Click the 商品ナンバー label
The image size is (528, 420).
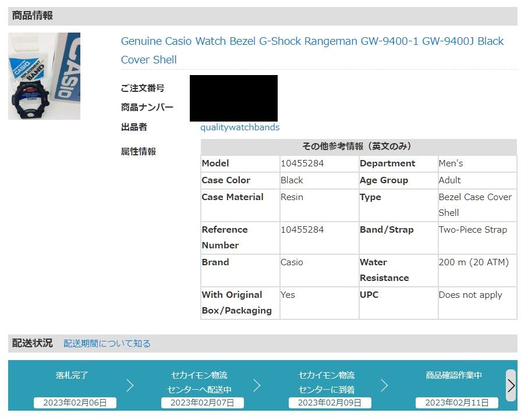(147, 108)
